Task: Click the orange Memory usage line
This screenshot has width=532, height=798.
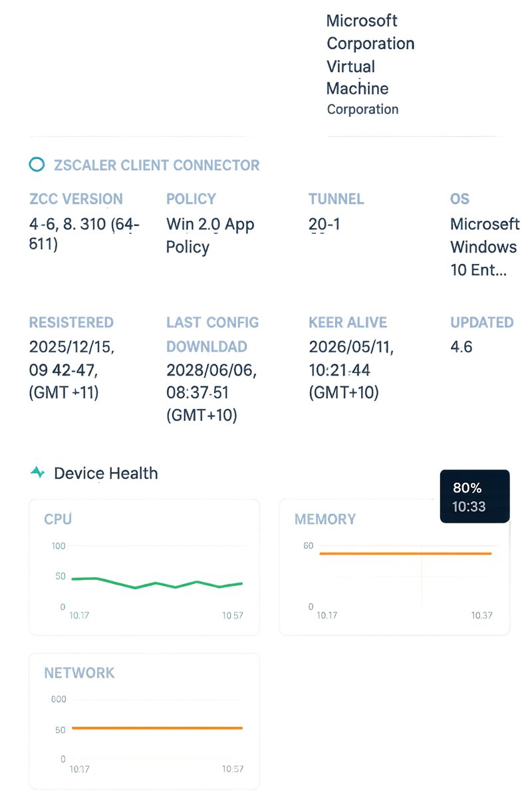Action: [406, 553]
